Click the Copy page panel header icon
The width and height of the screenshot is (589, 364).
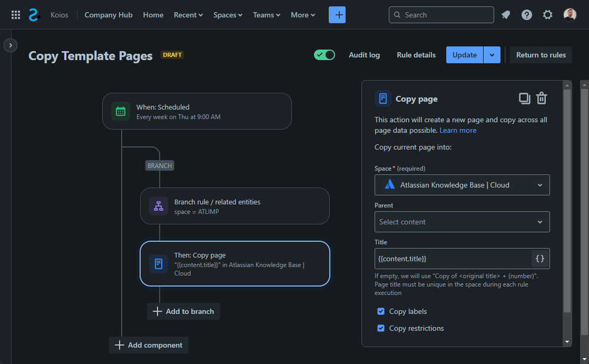click(383, 99)
